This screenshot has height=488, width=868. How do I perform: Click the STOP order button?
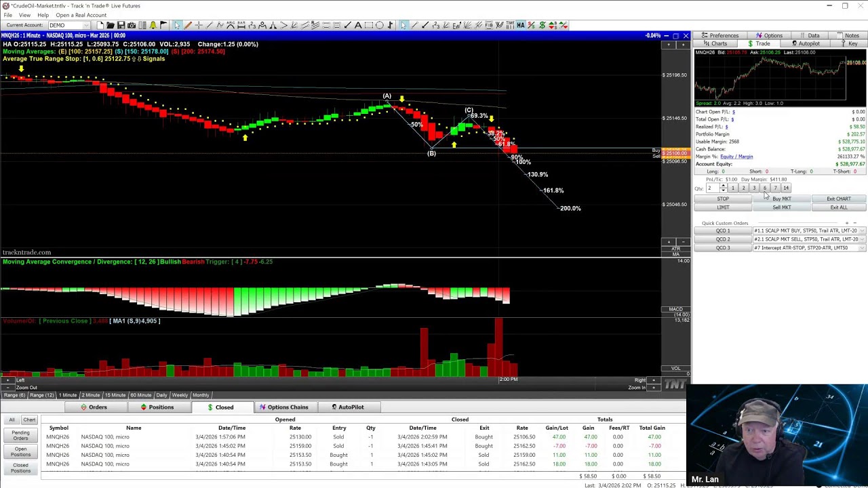click(723, 199)
